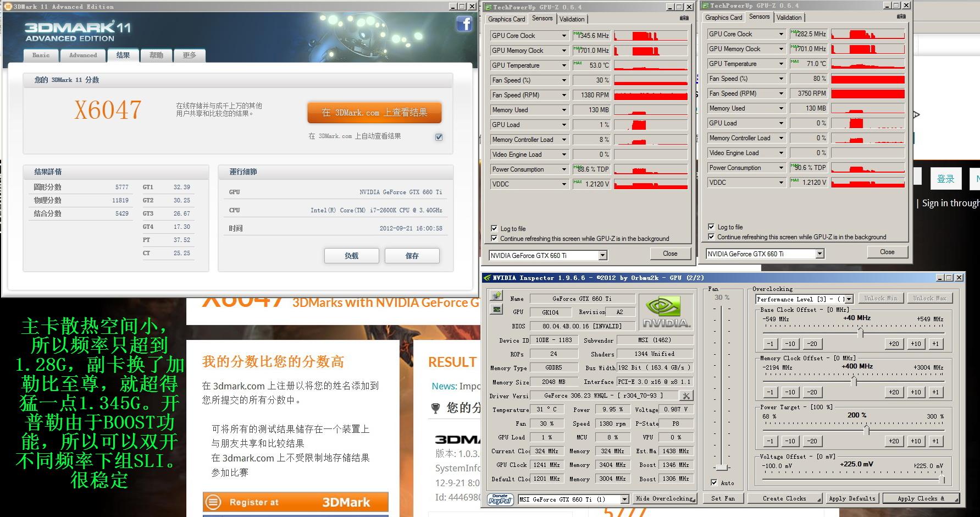Click the 登录 button on the webpage
This screenshot has height=517, width=980.
[945, 179]
